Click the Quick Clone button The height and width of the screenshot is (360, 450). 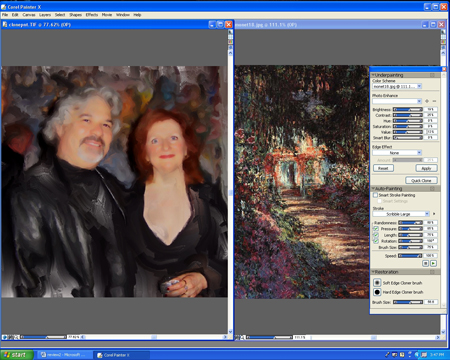point(421,180)
